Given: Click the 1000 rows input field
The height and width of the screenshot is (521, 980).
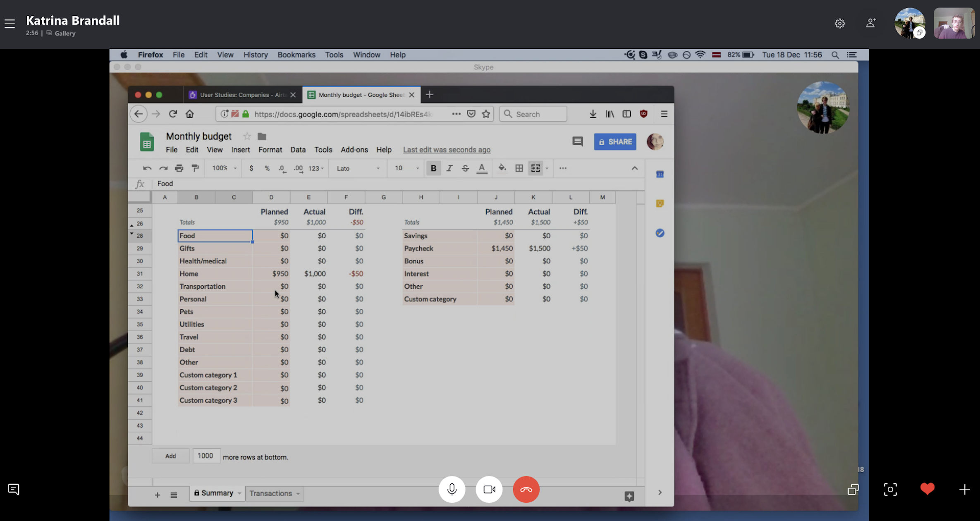Looking at the screenshot, I should tap(206, 456).
